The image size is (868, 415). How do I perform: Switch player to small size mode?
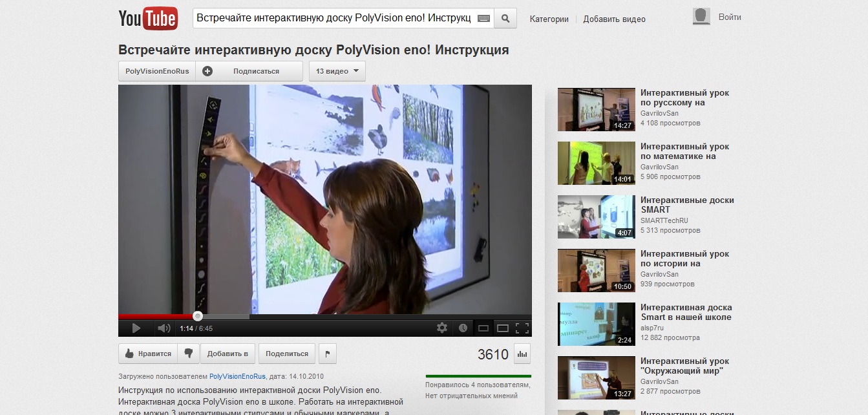[x=483, y=328]
